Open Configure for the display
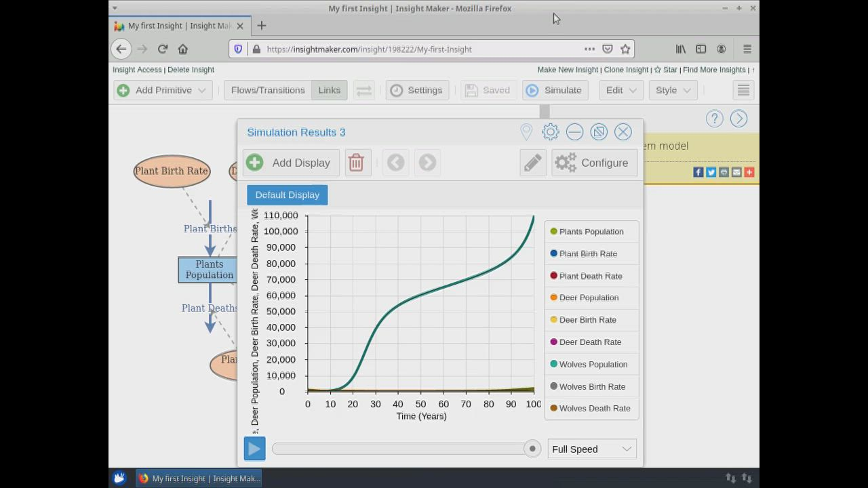 [x=595, y=163]
